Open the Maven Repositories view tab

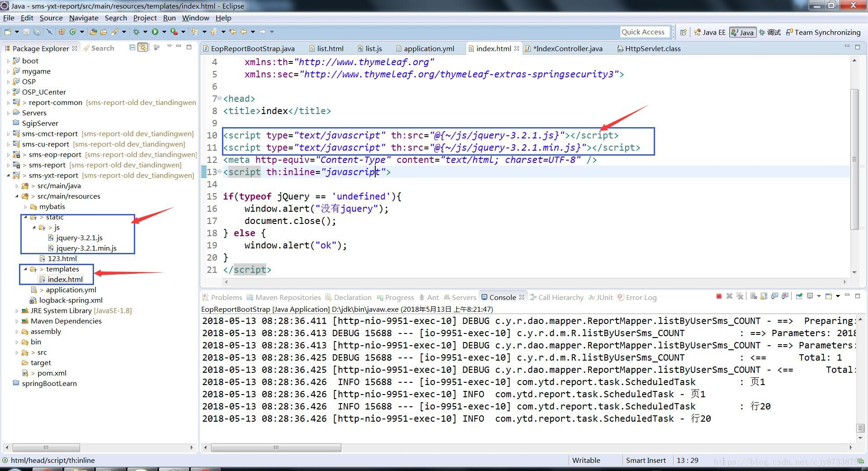283,297
